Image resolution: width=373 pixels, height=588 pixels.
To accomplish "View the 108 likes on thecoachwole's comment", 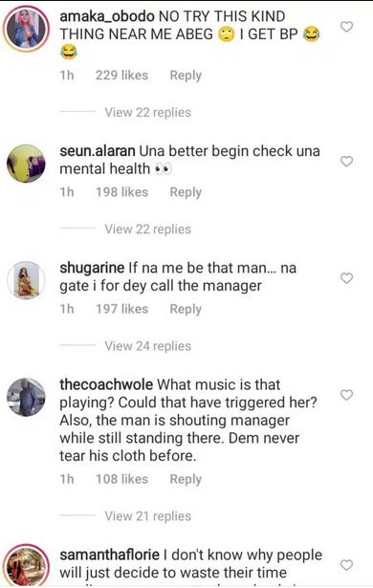I will (122, 479).
